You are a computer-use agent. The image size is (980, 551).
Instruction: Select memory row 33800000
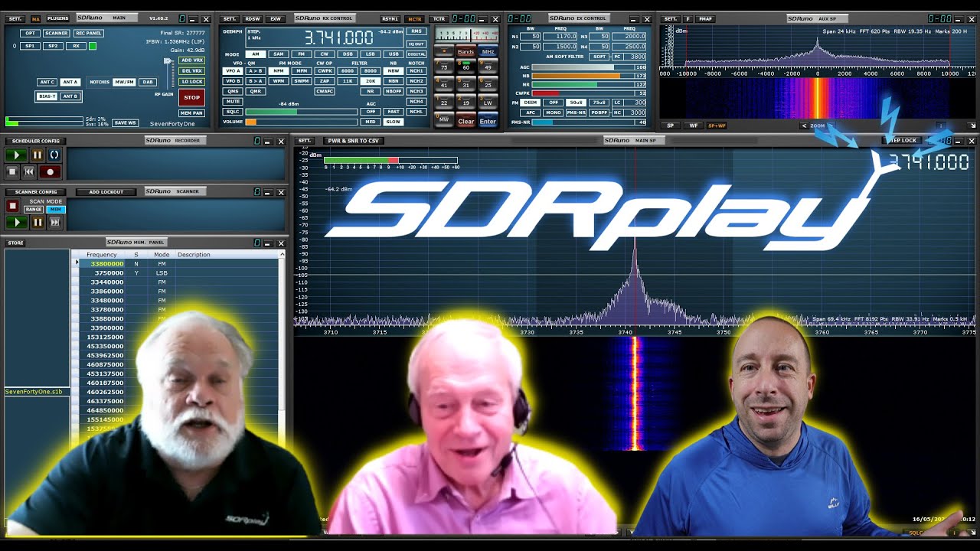click(x=178, y=263)
